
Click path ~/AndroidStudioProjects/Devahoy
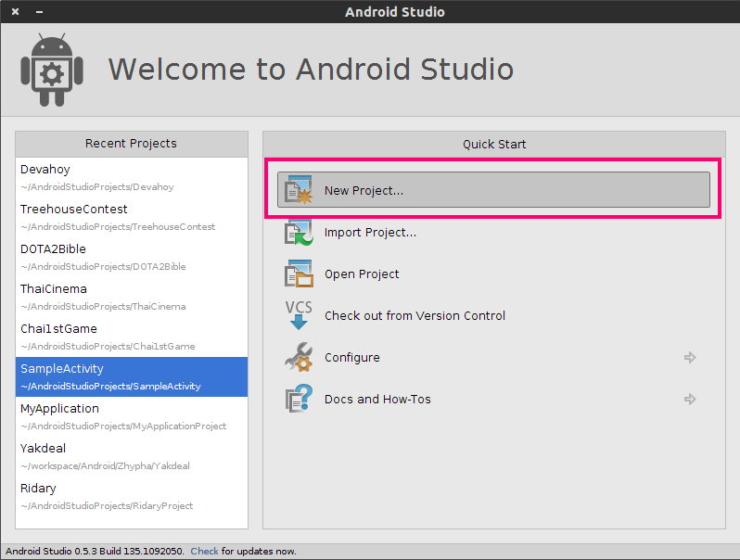point(97,187)
